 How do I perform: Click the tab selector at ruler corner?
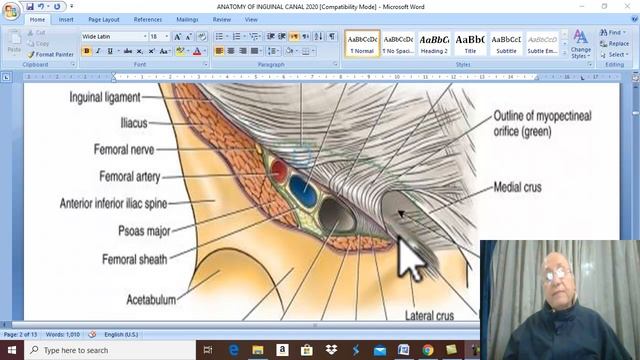[x=6, y=77]
